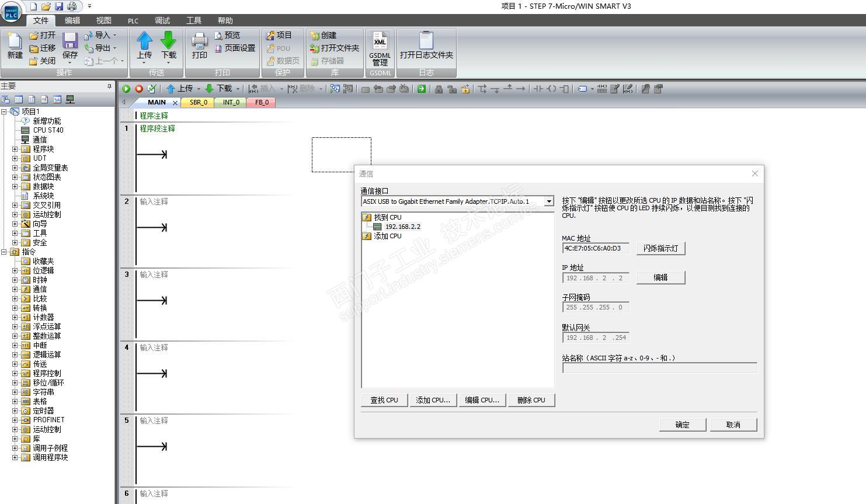Click the 编辑 button beside the IP address
Screen dimensions: 866x504
click(x=660, y=277)
